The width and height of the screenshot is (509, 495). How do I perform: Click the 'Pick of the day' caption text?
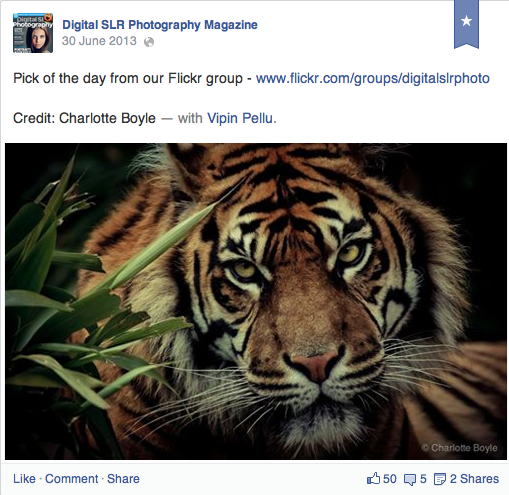click(128, 79)
